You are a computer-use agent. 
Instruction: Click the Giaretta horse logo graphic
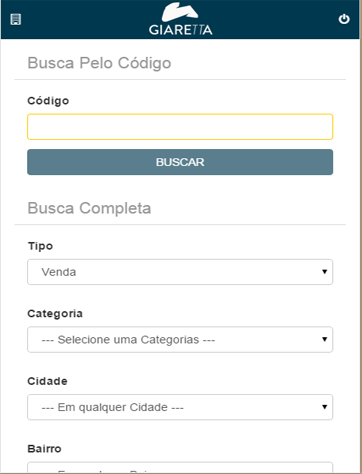click(x=180, y=12)
